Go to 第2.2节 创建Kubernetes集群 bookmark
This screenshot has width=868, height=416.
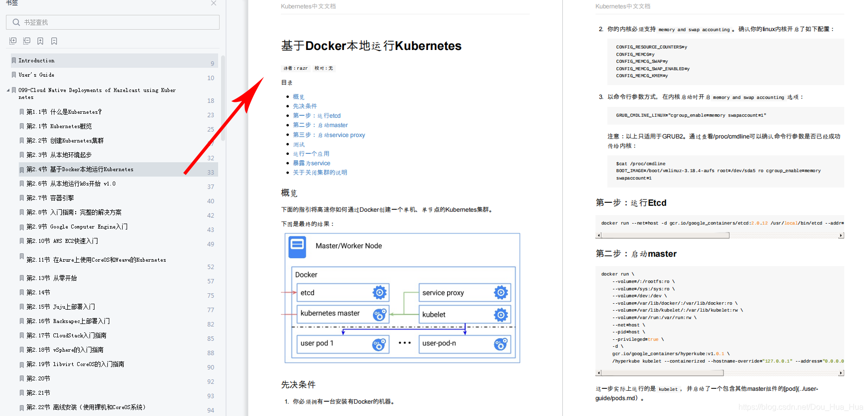pyautogui.click(x=65, y=140)
